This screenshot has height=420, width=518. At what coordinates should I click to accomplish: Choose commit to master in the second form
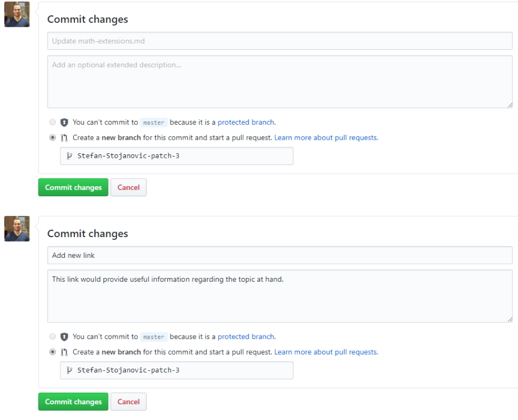tap(52, 336)
